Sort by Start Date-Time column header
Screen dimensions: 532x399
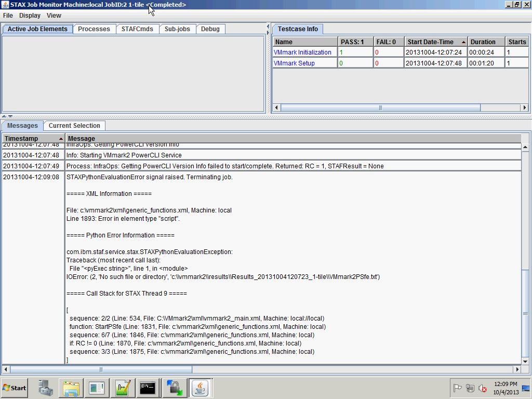coord(436,42)
